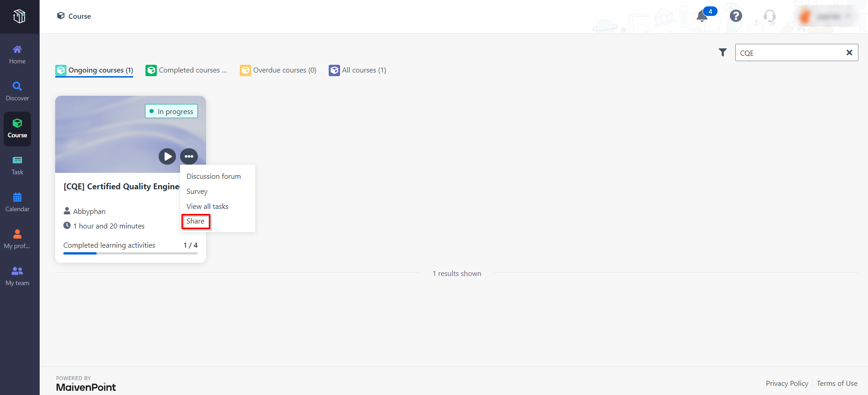
Task: Click the help question mark icon
Action: 736,16
